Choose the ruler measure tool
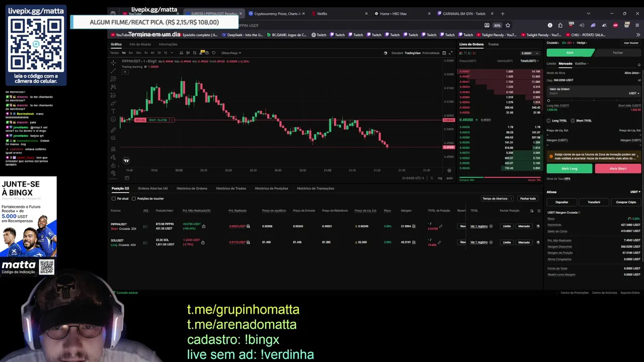Viewport: 644px width, 362px height. [x=113, y=130]
